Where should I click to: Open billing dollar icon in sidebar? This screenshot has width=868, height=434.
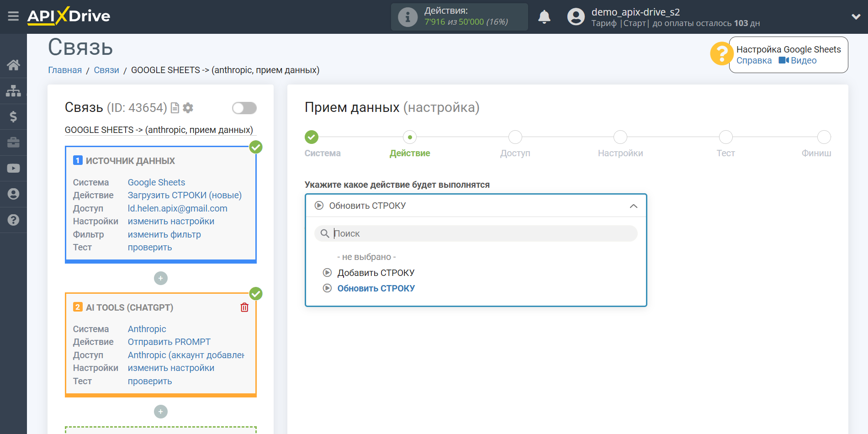13,116
